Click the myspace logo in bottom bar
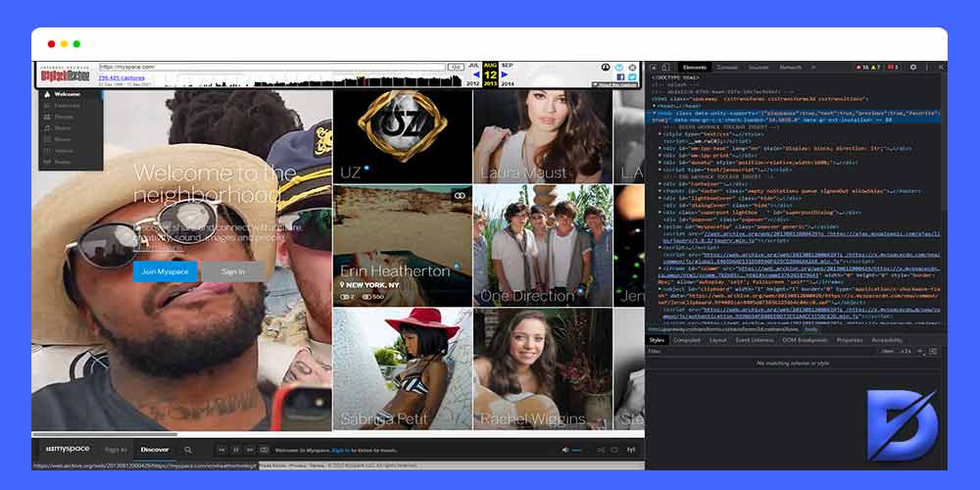980x490 pixels. point(68,450)
